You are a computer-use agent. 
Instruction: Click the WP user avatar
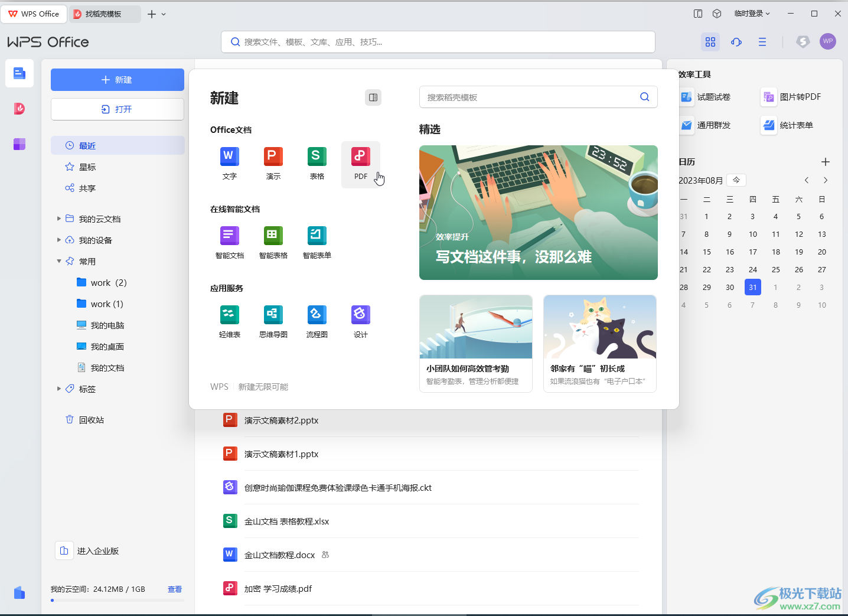coord(828,41)
